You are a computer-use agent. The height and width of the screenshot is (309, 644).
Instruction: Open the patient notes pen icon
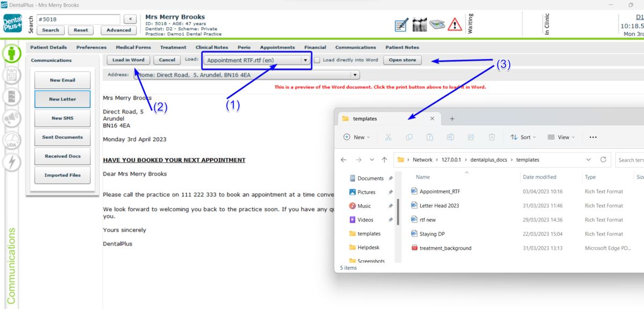[x=401, y=25]
